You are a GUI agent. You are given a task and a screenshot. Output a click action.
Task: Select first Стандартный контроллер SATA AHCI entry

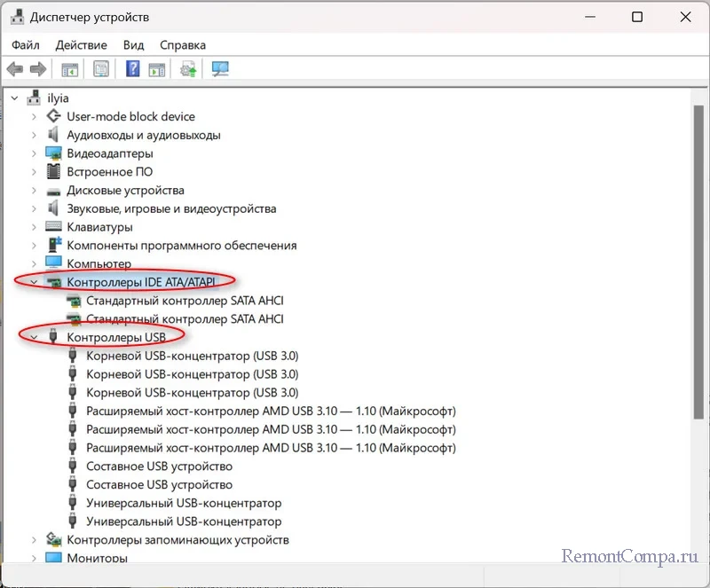click(x=185, y=301)
